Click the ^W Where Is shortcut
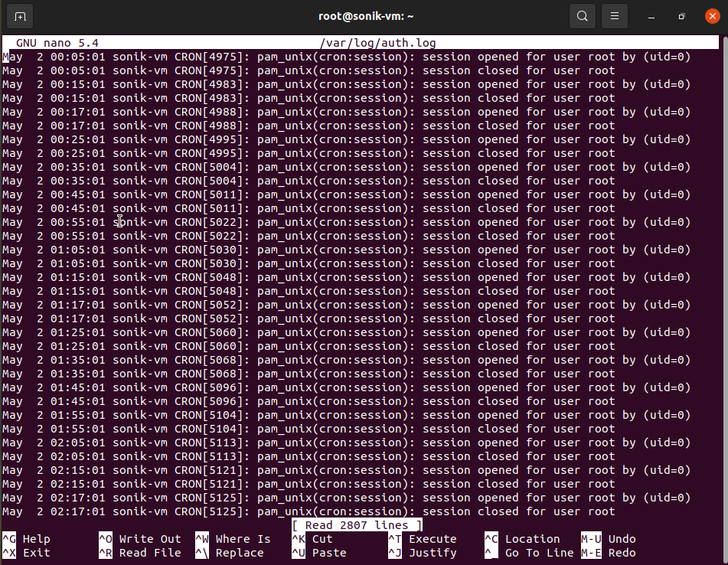Viewport: 728px width, 565px height. pyautogui.click(x=233, y=539)
